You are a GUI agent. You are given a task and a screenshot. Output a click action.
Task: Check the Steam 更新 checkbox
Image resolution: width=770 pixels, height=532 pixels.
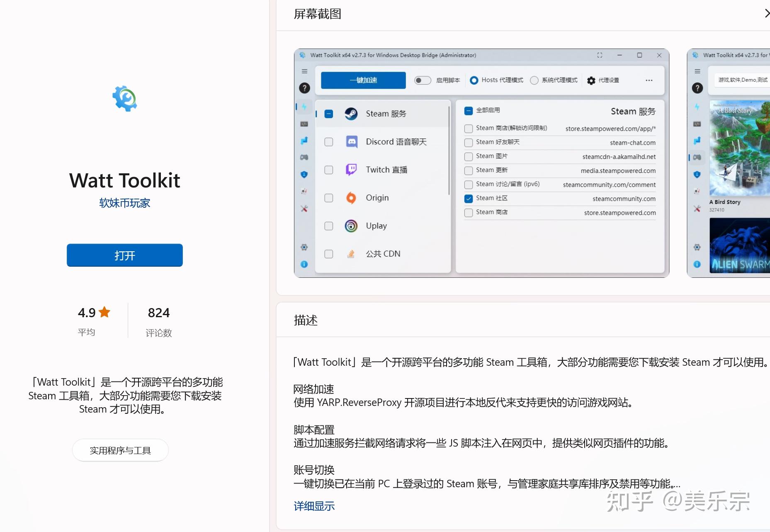469,171
